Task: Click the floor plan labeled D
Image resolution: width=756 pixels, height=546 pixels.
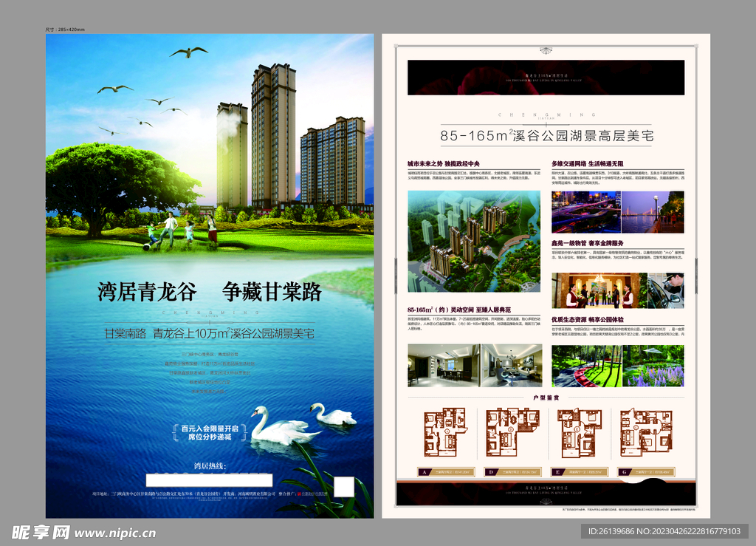Action: coord(512,432)
